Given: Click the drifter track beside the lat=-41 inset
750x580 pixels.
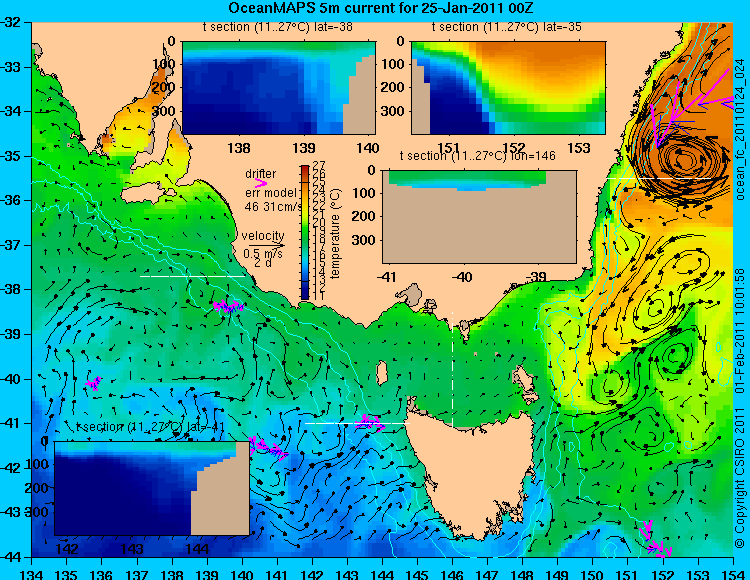Looking at the screenshot, I should (268, 448).
